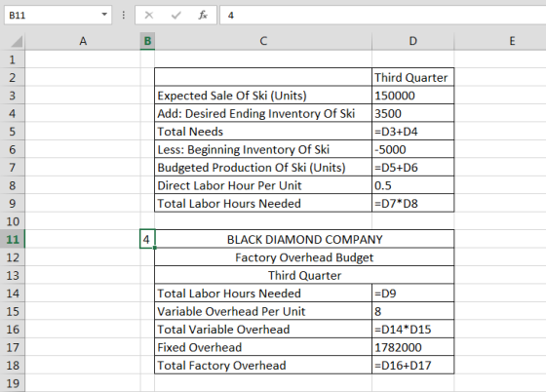This screenshot has height=392, width=546.
Task: Click the Expected Sale Of Ski cell
Action: [263, 96]
